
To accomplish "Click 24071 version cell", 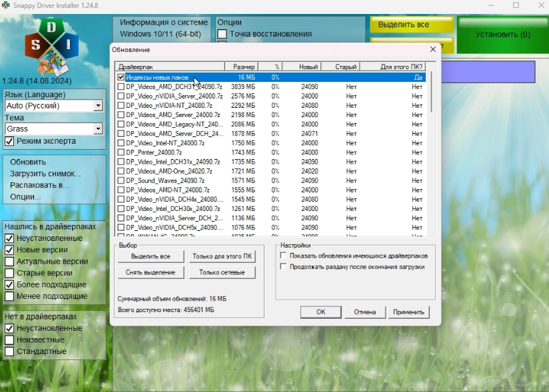I will (x=309, y=134).
